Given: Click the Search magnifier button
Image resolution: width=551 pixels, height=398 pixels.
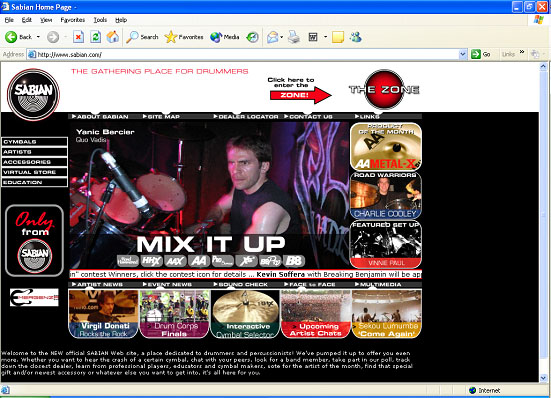Looking at the screenshot, I should [x=142, y=37].
